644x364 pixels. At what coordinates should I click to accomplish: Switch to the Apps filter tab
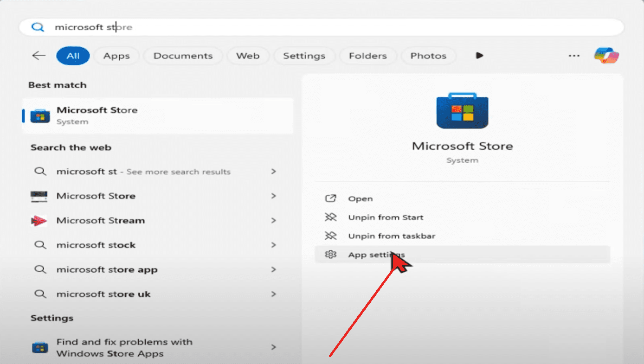tap(116, 56)
